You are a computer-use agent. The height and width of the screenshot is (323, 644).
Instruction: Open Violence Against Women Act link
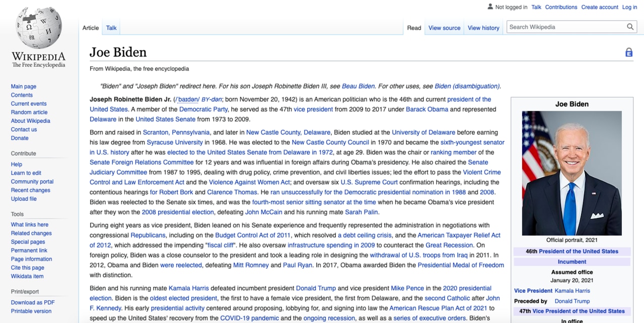pyautogui.click(x=250, y=182)
